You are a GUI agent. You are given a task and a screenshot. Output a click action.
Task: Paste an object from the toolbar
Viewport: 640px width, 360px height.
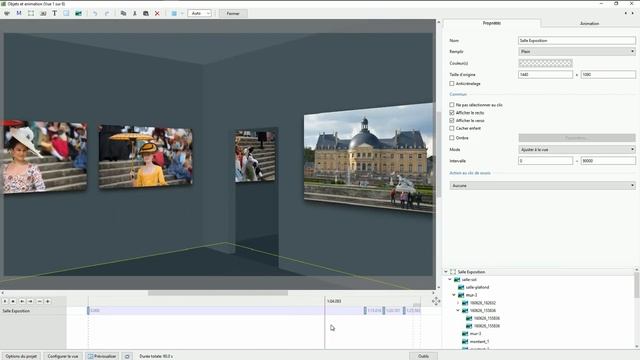[x=146, y=13]
